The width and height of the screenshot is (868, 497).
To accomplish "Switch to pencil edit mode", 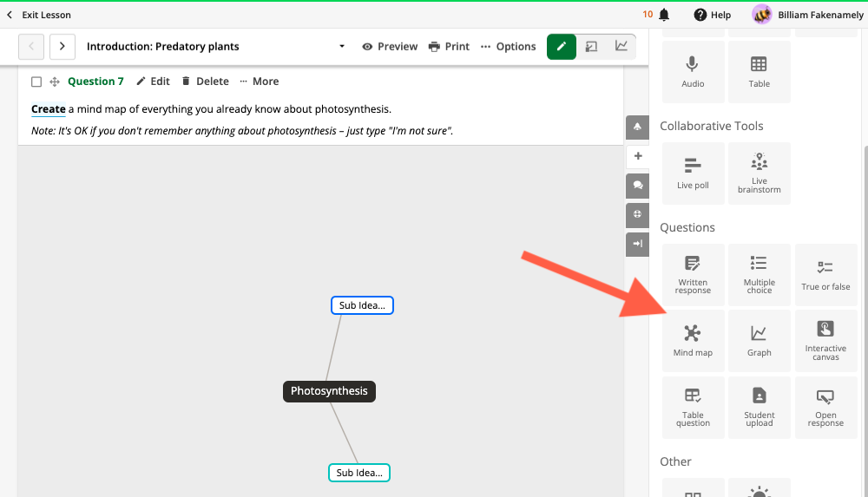I will [x=562, y=47].
